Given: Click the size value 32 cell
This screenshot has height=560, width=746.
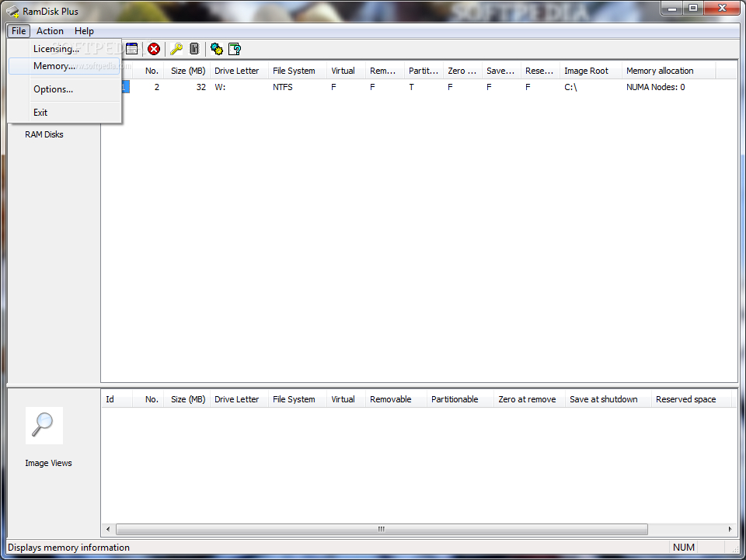Looking at the screenshot, I should point(201,88).
